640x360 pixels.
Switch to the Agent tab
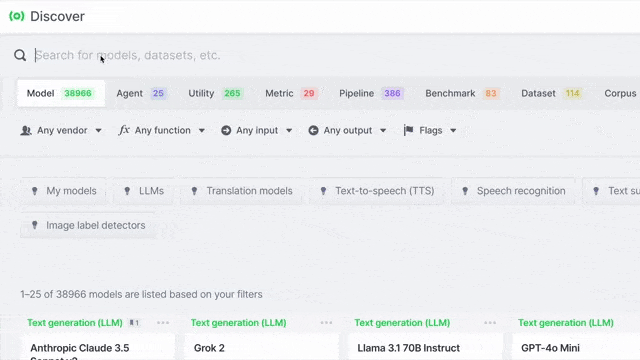tap(141, 93)
